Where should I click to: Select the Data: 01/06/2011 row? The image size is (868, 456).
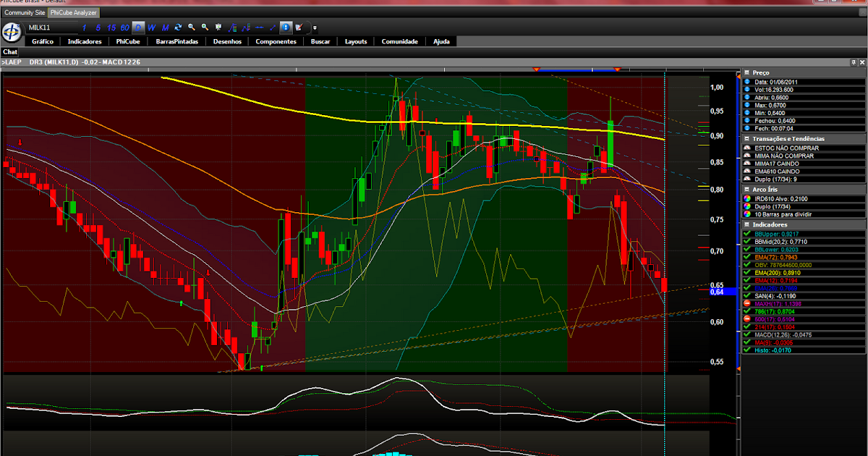(x=804, y=82)
